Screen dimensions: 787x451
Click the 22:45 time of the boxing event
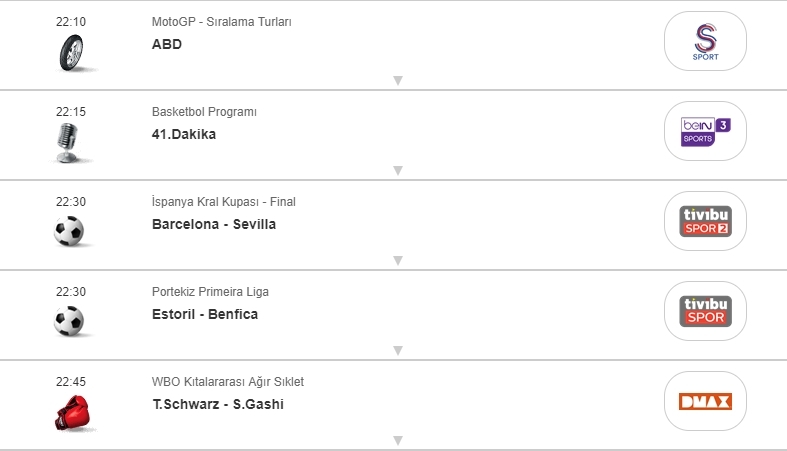click(70, 381)
